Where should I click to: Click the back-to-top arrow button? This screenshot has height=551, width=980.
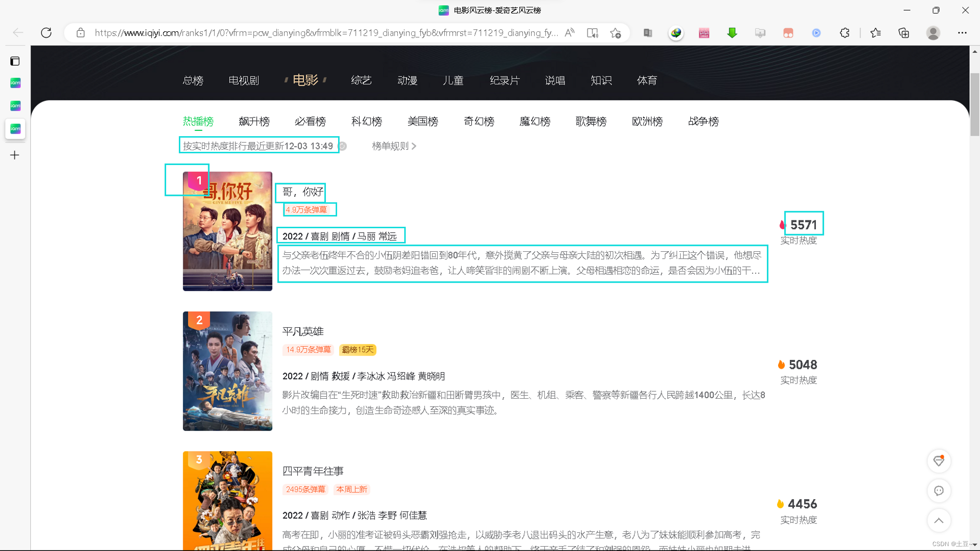938,520
